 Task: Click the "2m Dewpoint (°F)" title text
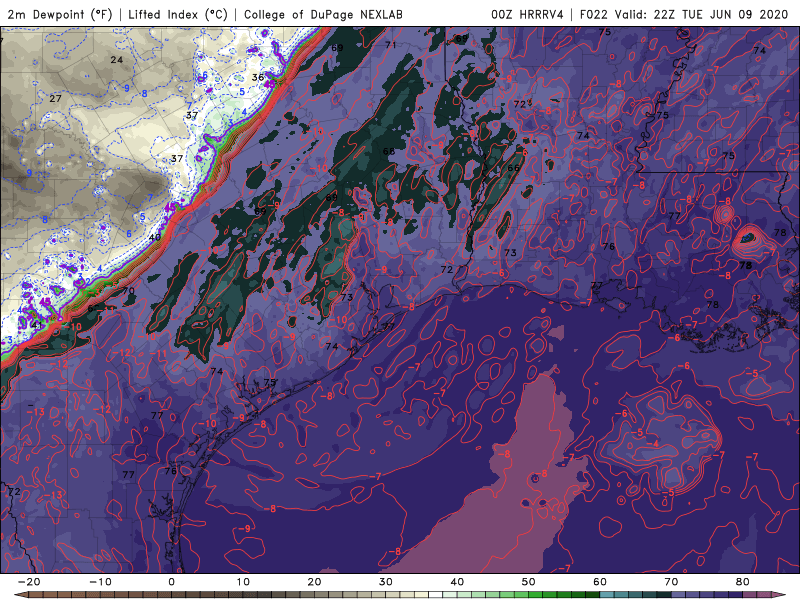coord(59,14)
